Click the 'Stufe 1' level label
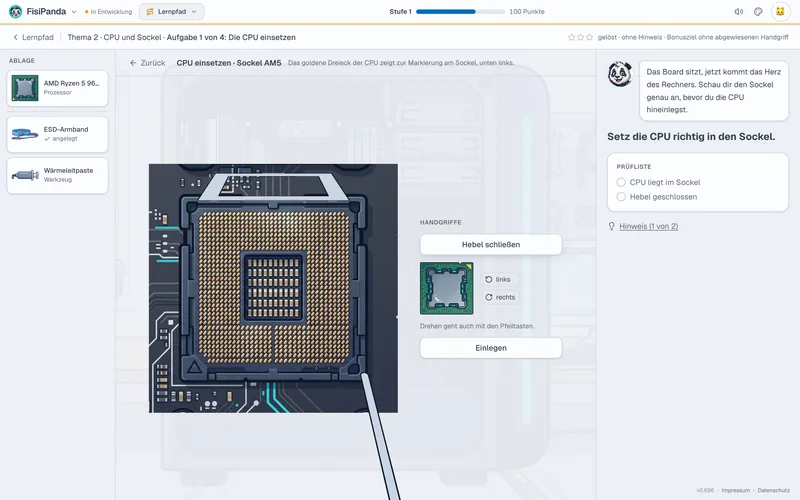The width and height of the screenshot is (800, 500). (400, 11)
